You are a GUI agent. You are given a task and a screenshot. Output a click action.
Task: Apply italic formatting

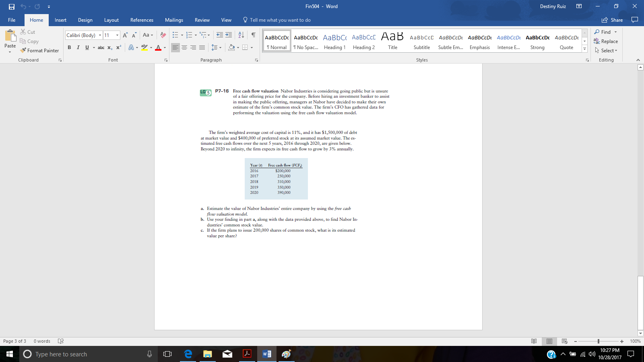(x=78, y=47)
